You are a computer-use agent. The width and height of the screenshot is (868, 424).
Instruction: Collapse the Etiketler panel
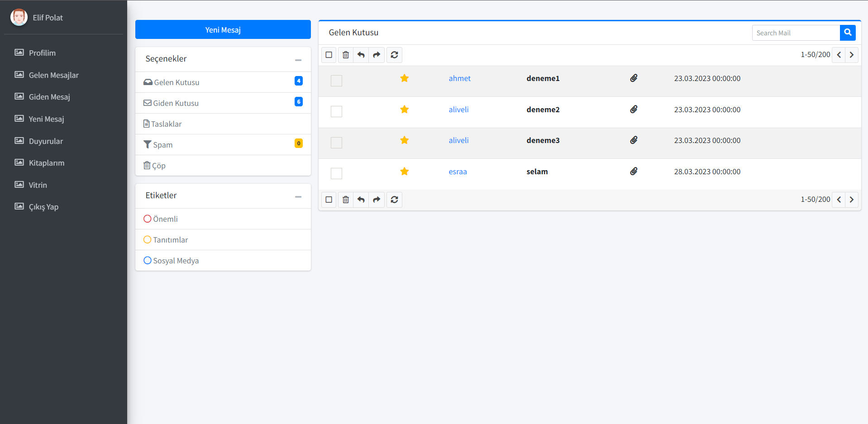coord(298,196)
